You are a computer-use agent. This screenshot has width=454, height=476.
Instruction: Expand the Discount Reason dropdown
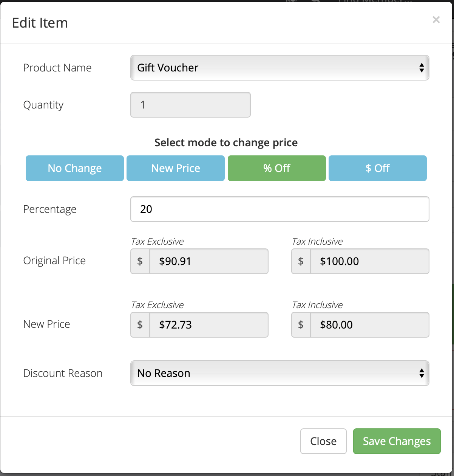coord(280,373)
